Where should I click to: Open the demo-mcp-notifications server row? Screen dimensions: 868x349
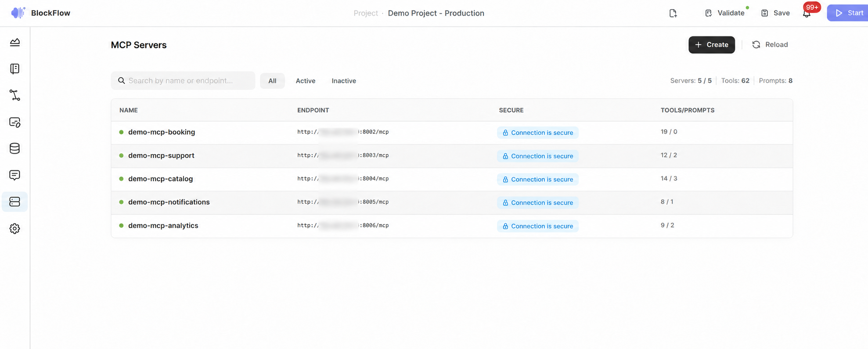tap(452, 202)
